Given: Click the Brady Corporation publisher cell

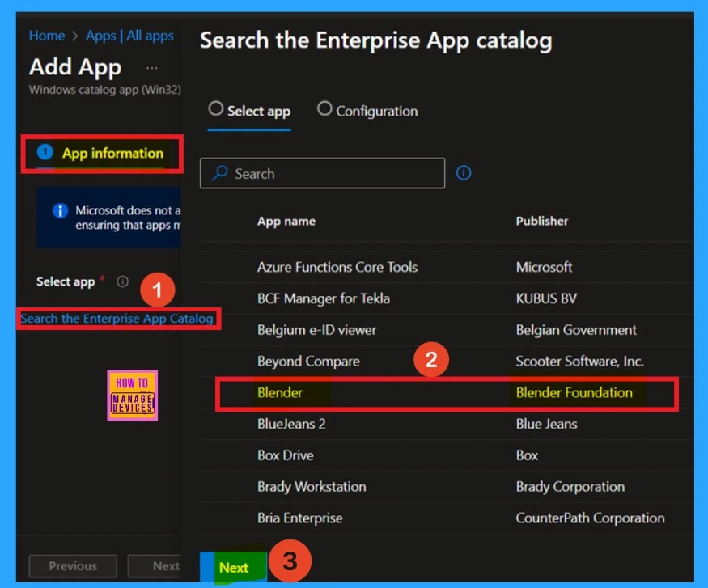Looking at the screenshot, I should pyautogui.click(x=570, y=486).
